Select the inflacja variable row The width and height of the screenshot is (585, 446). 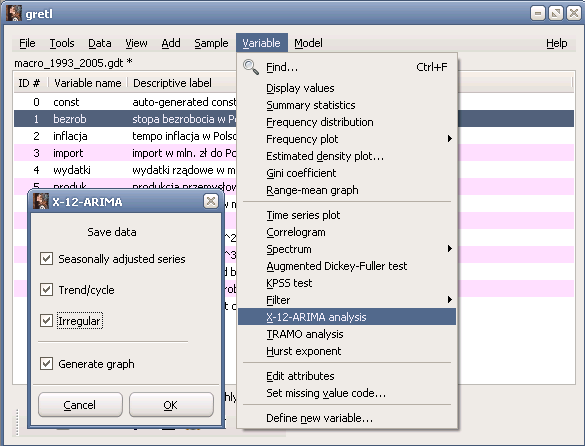tap(125, 136)
